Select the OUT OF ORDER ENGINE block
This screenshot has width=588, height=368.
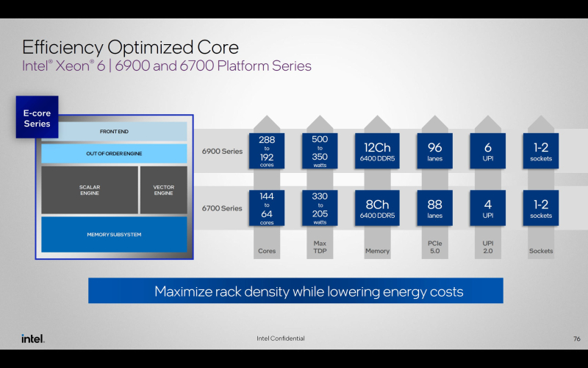point(114,153)
